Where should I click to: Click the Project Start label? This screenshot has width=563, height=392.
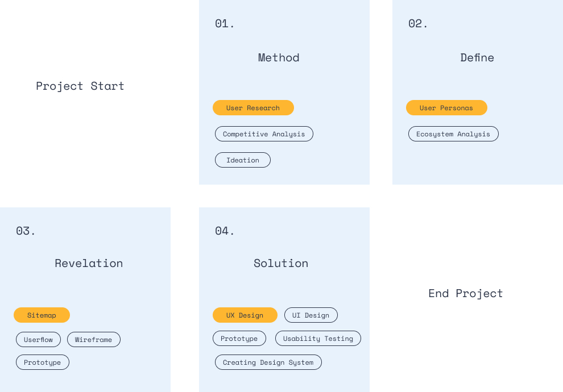[x=80, y=86]
